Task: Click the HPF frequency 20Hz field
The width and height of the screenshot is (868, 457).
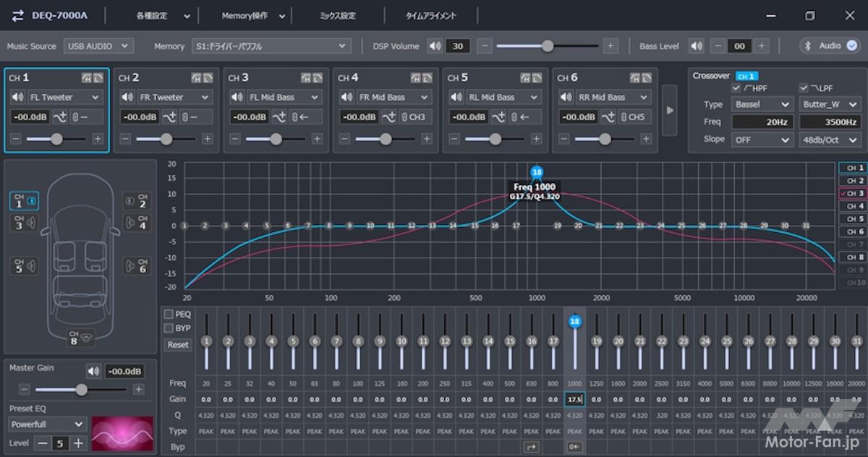Action: (763, 122)
